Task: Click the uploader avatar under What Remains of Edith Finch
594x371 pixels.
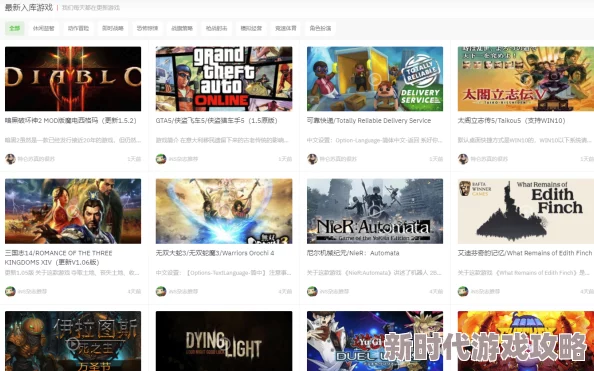Action: 463,291
